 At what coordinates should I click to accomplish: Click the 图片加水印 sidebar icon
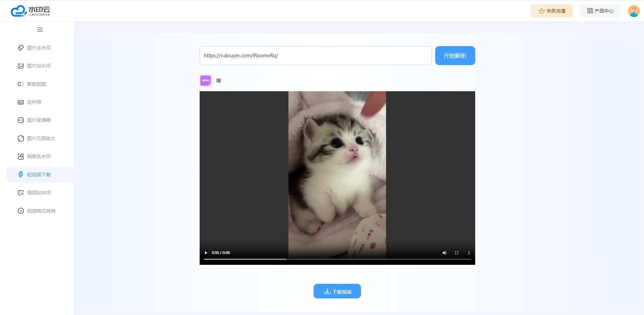[x=21, y=66]
